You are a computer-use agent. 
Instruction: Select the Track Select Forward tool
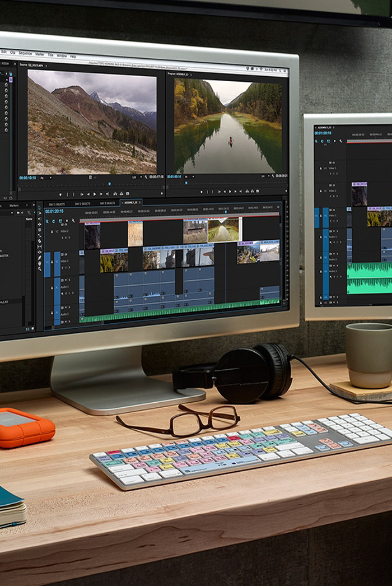40,213
